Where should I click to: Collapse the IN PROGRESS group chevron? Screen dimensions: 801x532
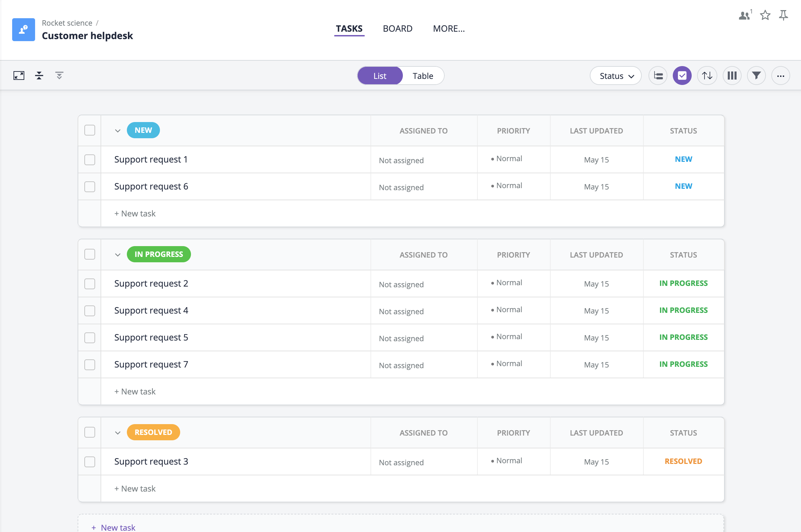pyautogui.click(x=117, y=255)
